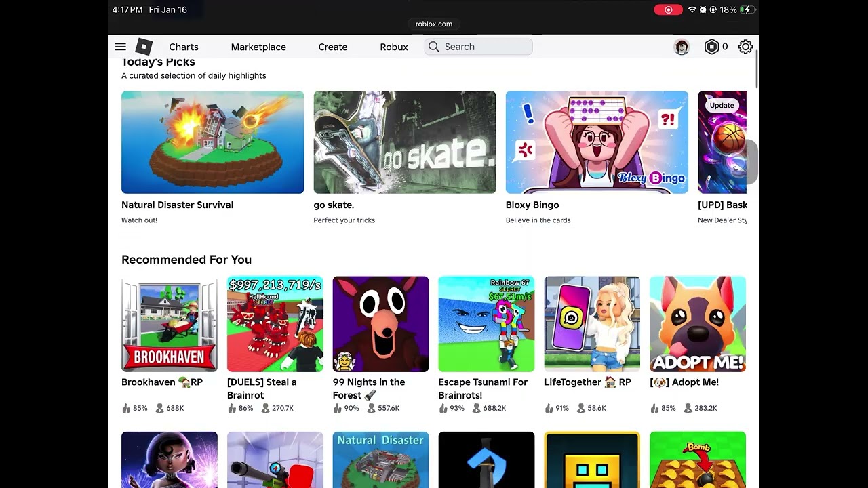Click the battery 18% indicator
Screen dimensions: 868x488
738,9
